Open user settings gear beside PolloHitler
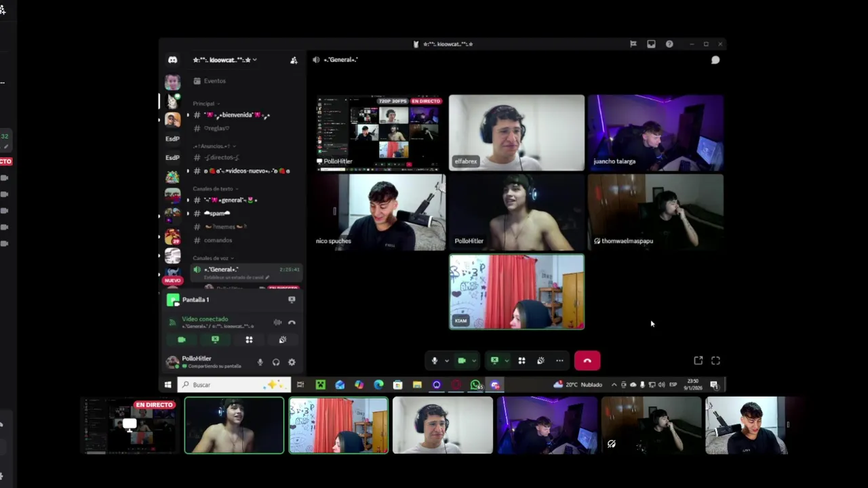This screenshot has width=868, height=488. point(292,362)
